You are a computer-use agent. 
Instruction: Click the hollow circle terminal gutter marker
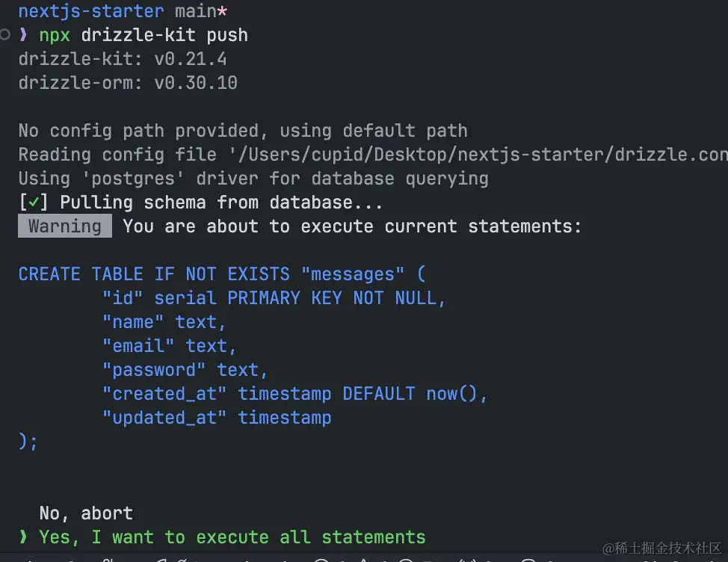click(4, 34)
